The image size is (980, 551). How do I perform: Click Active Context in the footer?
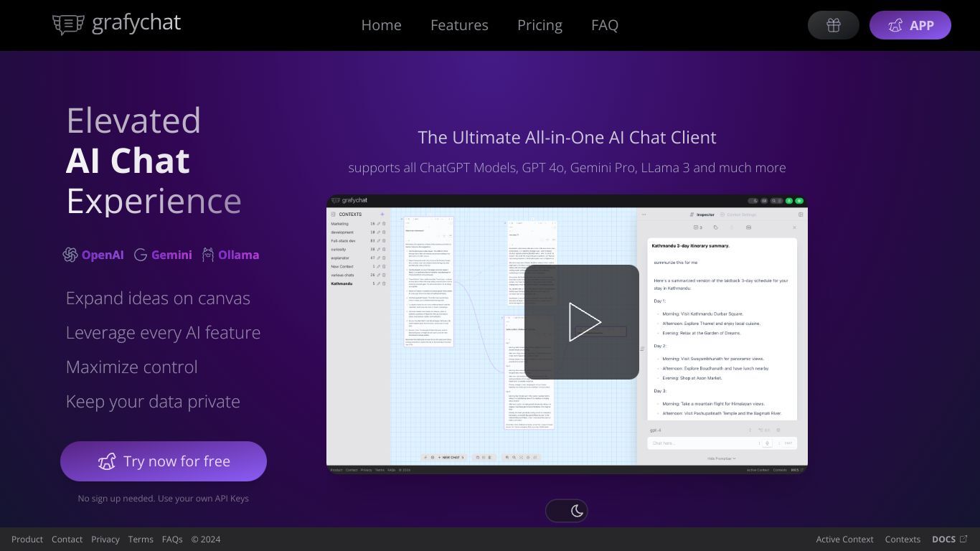844,540
